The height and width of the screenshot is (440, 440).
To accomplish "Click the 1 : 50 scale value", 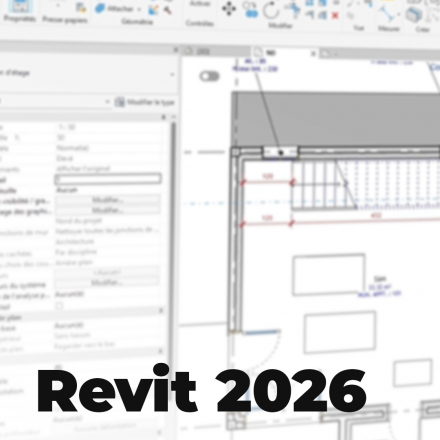I will tap(67, 127).
